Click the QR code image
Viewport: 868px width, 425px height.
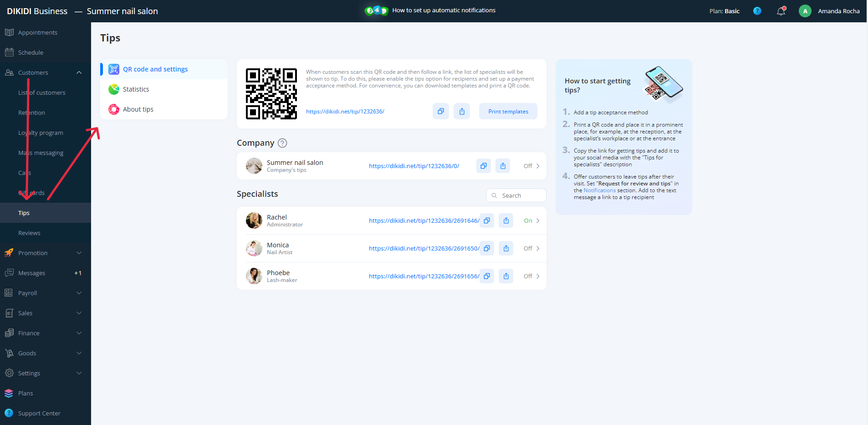(x=271, y=94)
